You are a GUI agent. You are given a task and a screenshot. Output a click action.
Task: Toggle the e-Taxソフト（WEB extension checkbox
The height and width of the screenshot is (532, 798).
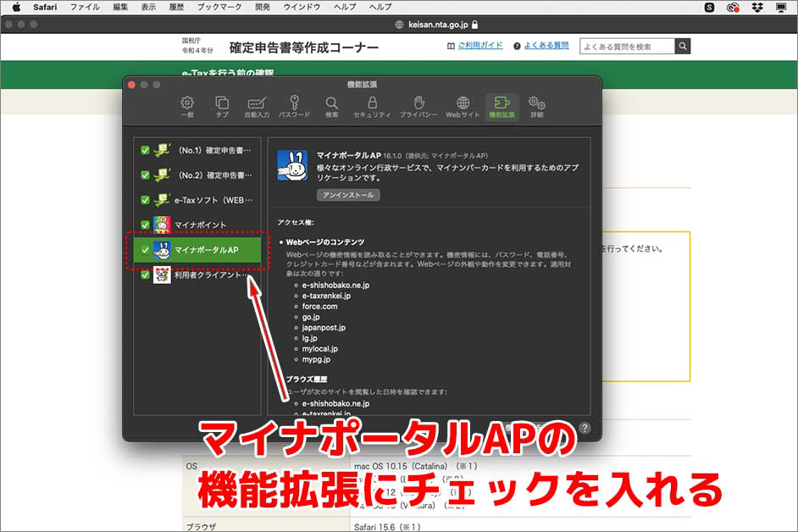coord(144,197)
